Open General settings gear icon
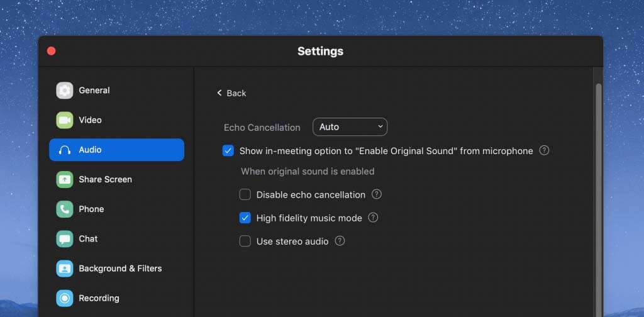Image resolution: width=644 pixels, height=317 pixels. pos(65,91)
